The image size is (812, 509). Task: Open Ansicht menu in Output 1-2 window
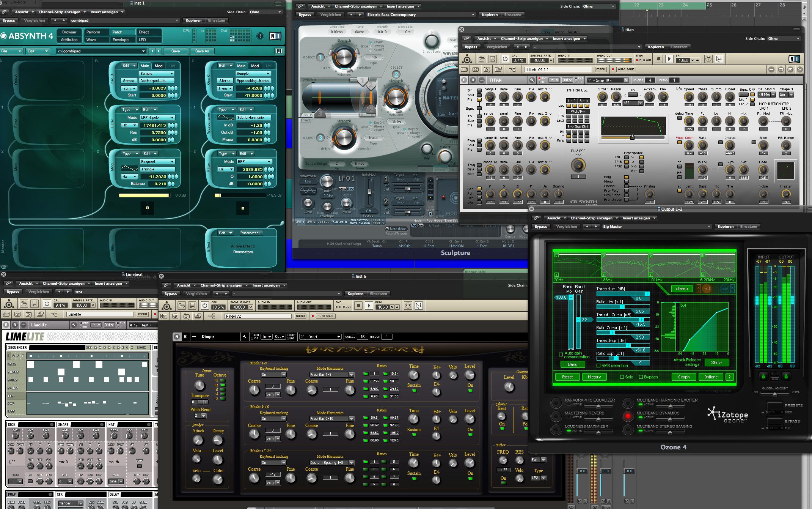click(x=556, y=218)
